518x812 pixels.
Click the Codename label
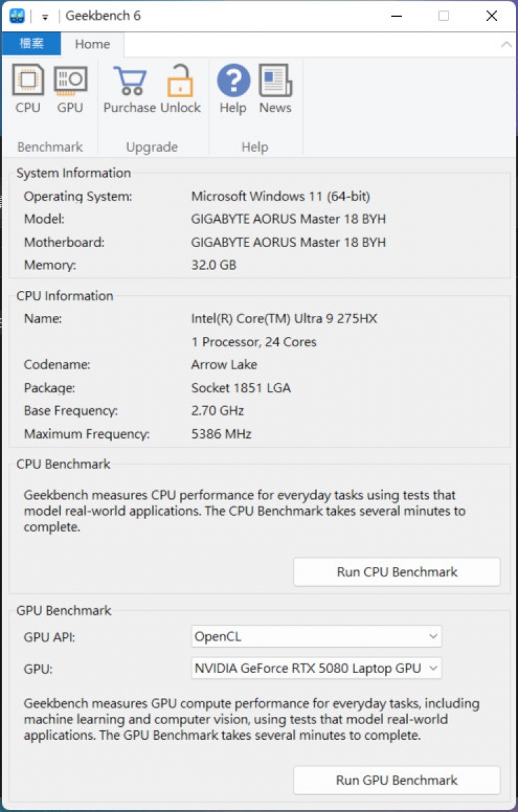[x=57, y=364]
